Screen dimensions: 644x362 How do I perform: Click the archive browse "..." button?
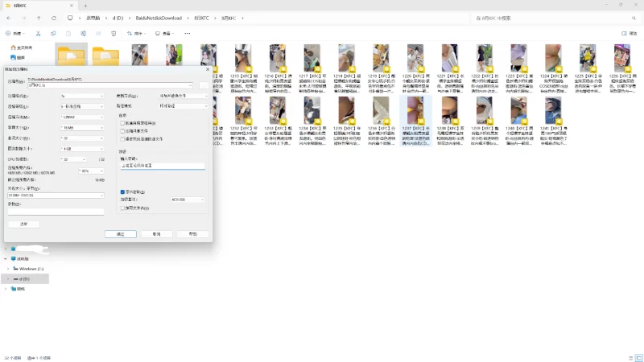[x=204, y=85]
